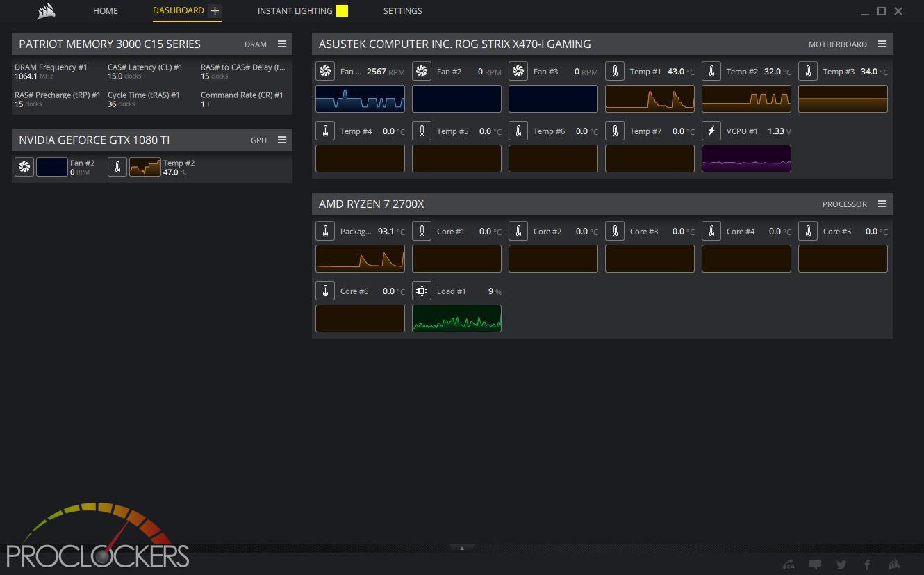
Task: Select the Command Rate (CR) #1 reading
Action: pyautogui.click(x=242, y=99)
